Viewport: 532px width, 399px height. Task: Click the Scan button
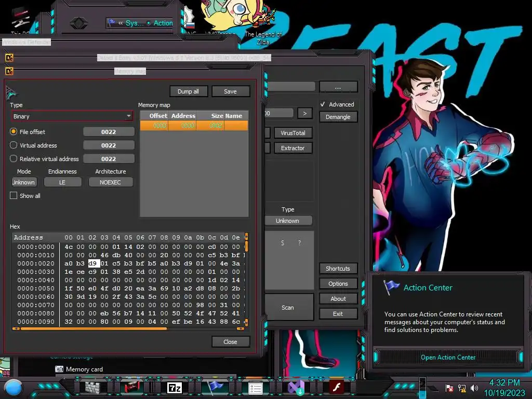(x=289, y=308)
